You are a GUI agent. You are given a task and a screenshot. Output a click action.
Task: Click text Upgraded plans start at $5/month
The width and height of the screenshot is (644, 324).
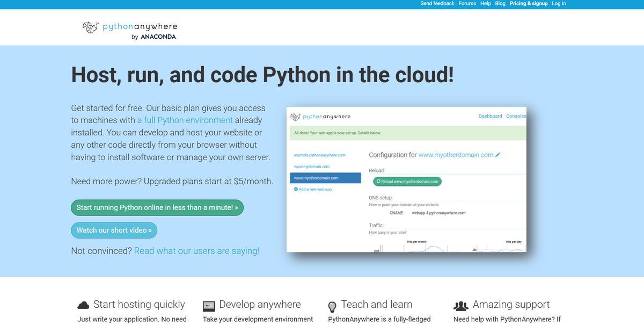(208, 182)
